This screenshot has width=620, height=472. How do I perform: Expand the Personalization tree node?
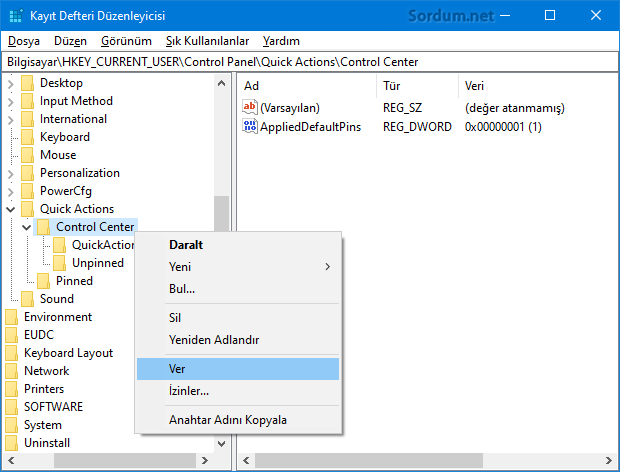(x=11, y=174)
